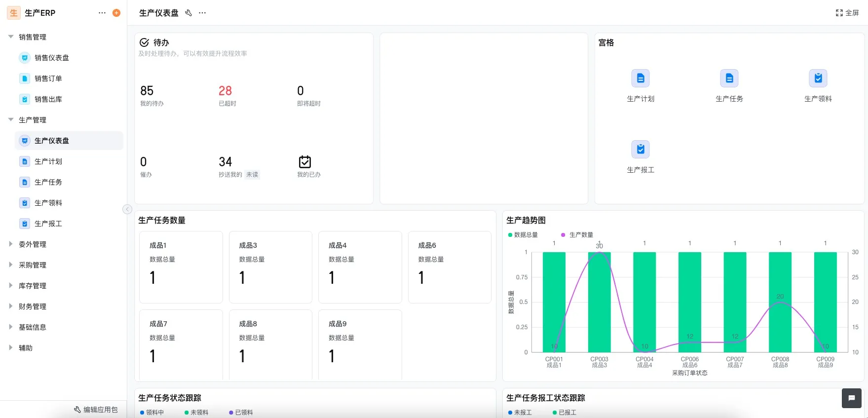The width and height of the screenshot is (868, 418).
Task: Open 生产任务 from the 宫格 panel
Action: pos(729,85)
